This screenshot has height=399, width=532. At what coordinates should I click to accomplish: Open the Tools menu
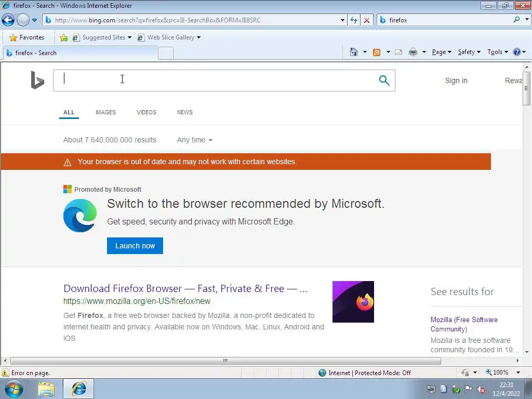point(497,52)
